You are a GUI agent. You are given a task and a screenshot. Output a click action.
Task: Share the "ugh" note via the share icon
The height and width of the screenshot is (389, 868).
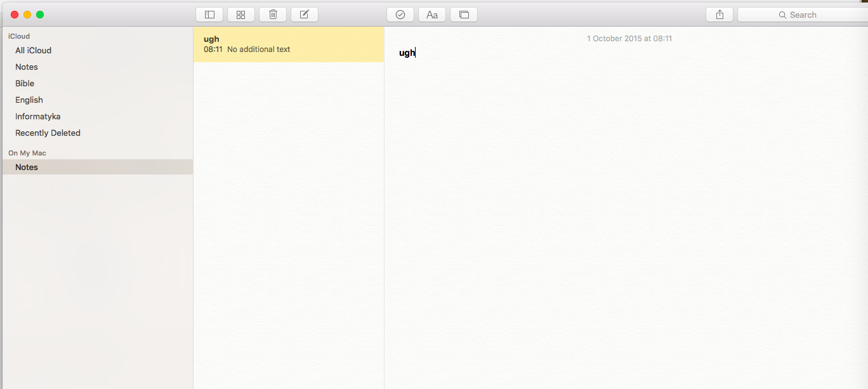click(x=719, y=14)
